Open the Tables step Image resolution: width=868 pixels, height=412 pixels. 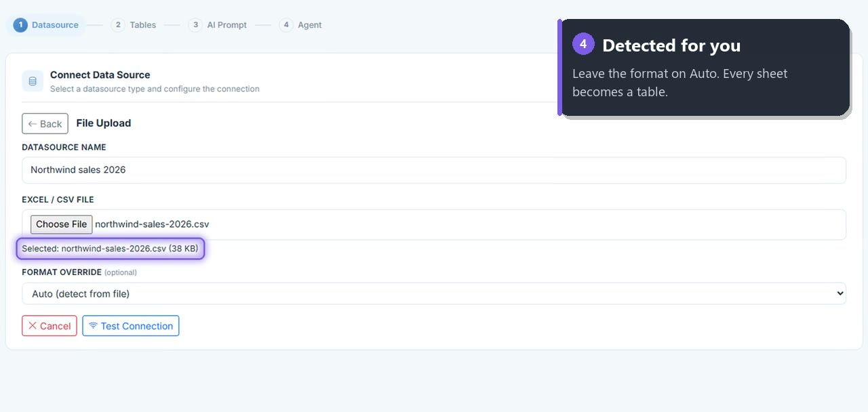134,25
